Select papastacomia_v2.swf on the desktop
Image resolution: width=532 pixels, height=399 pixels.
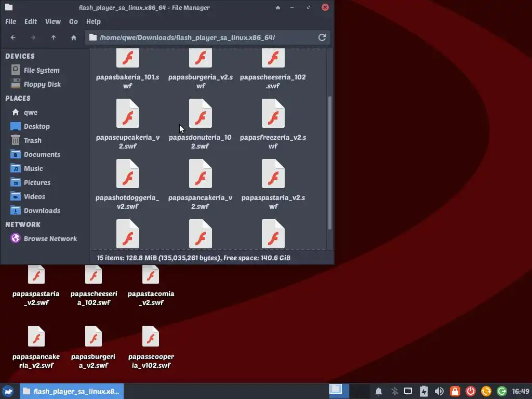point(151,274)
